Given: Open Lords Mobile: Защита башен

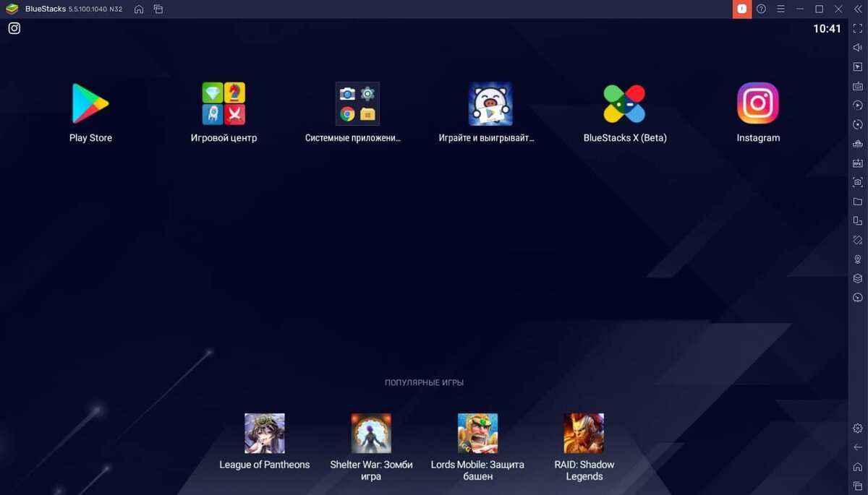Looking at the screenshot, I should (477, 434).
